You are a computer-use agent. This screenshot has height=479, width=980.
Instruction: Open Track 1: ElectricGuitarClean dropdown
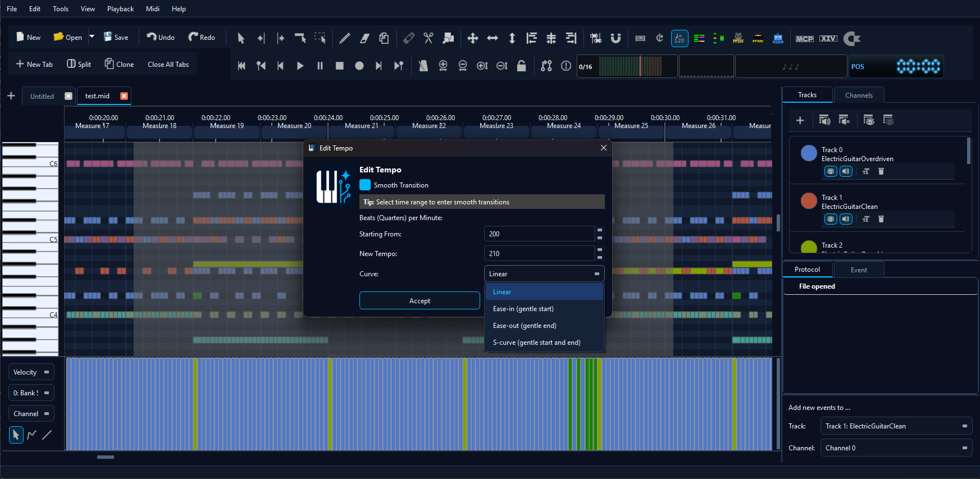coord(896,426)
